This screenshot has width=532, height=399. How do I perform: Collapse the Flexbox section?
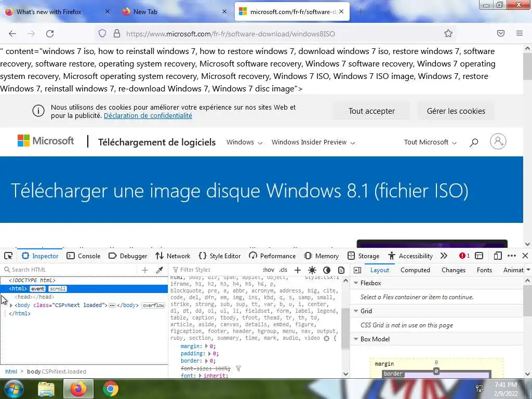[x=356, y=283]
